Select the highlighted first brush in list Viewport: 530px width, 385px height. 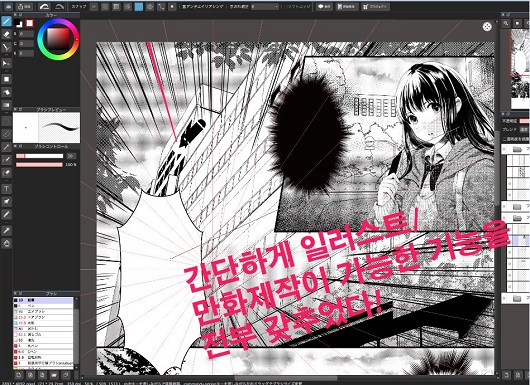click(43, 300)
